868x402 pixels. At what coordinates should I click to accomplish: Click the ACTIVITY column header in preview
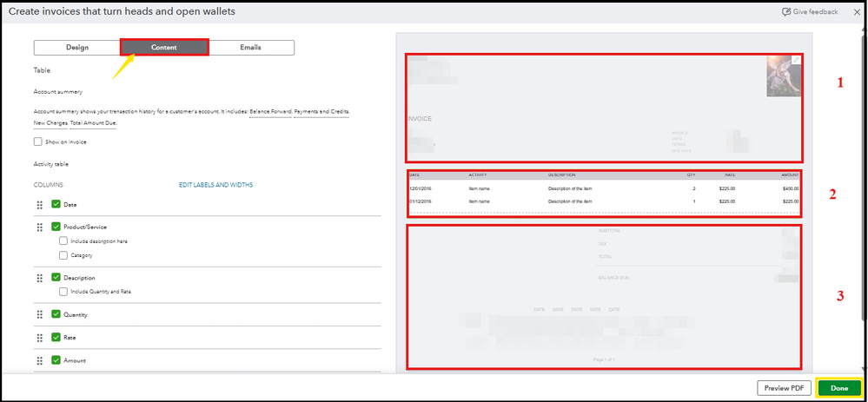[477, 175]
